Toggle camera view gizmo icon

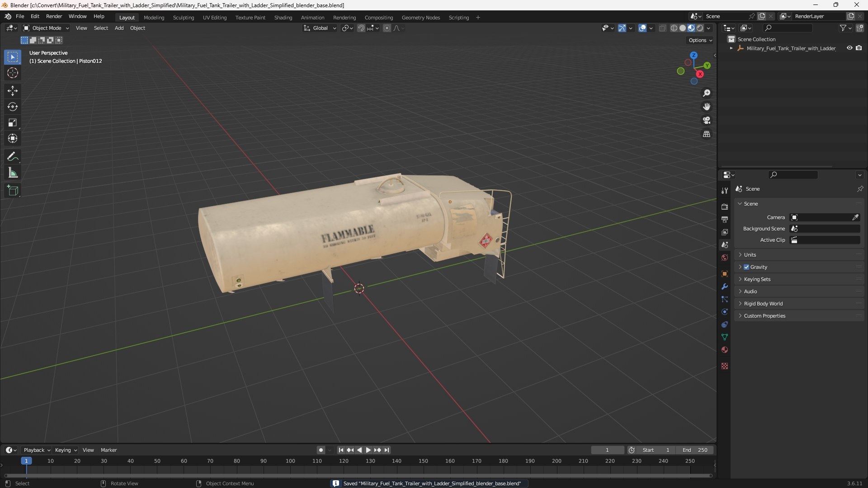[707, 120]
